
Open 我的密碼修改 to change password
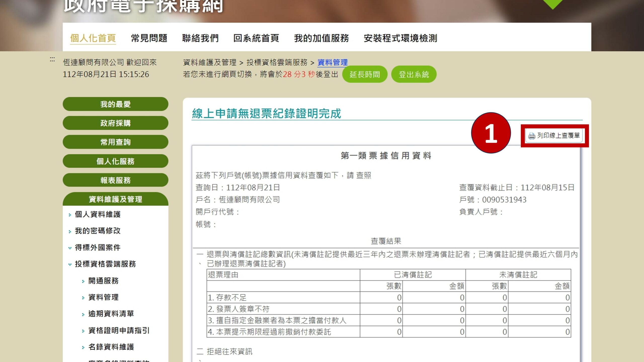click(x=98, y=231)
